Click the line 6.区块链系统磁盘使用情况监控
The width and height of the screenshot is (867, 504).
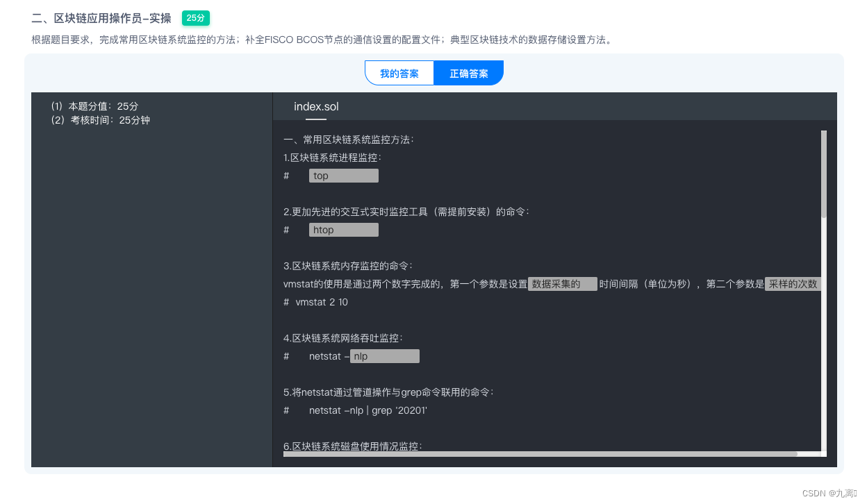353,446
